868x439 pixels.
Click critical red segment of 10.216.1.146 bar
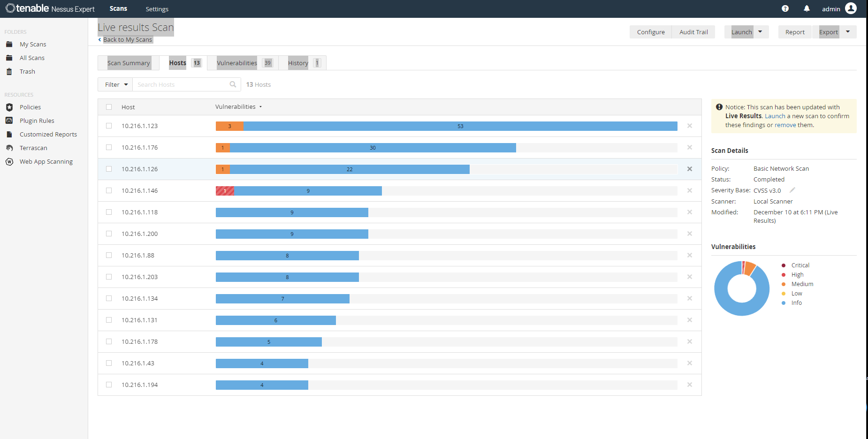coord(225,191)
